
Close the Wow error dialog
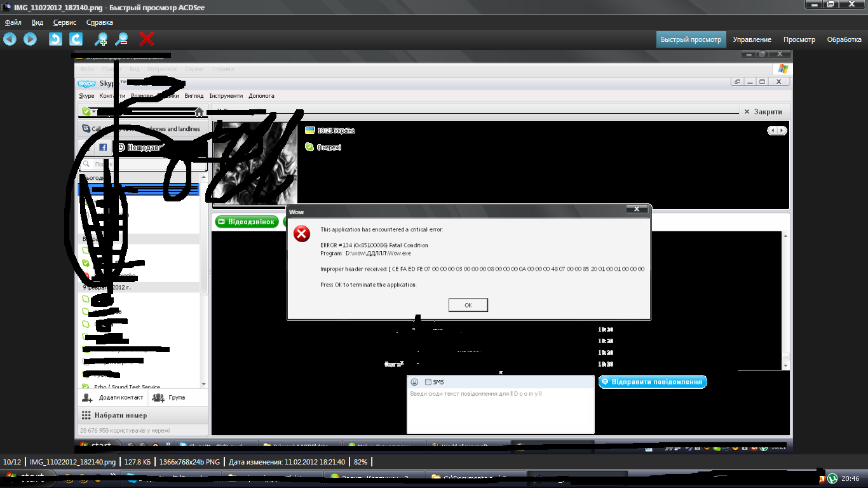[x=636, y=209]
